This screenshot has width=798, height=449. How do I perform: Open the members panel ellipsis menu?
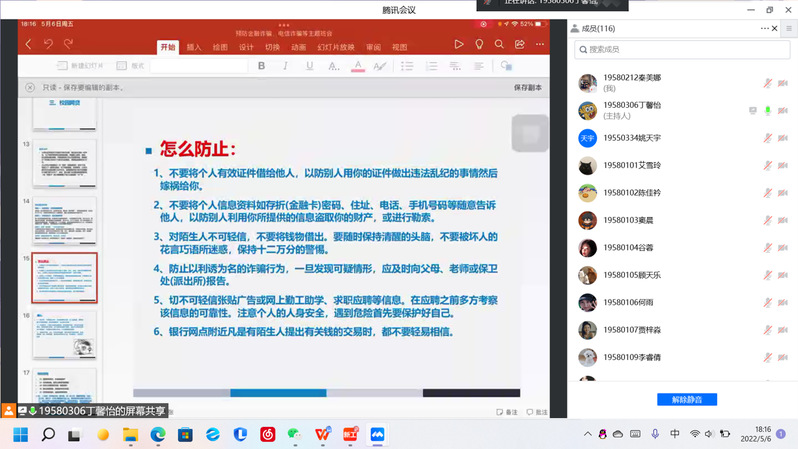point(764,29)
